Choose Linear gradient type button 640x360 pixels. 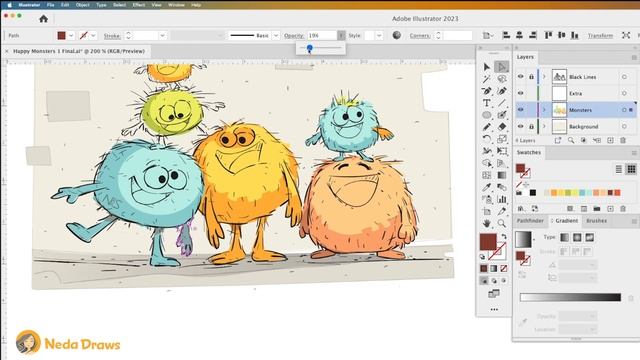tap(564, 237)
